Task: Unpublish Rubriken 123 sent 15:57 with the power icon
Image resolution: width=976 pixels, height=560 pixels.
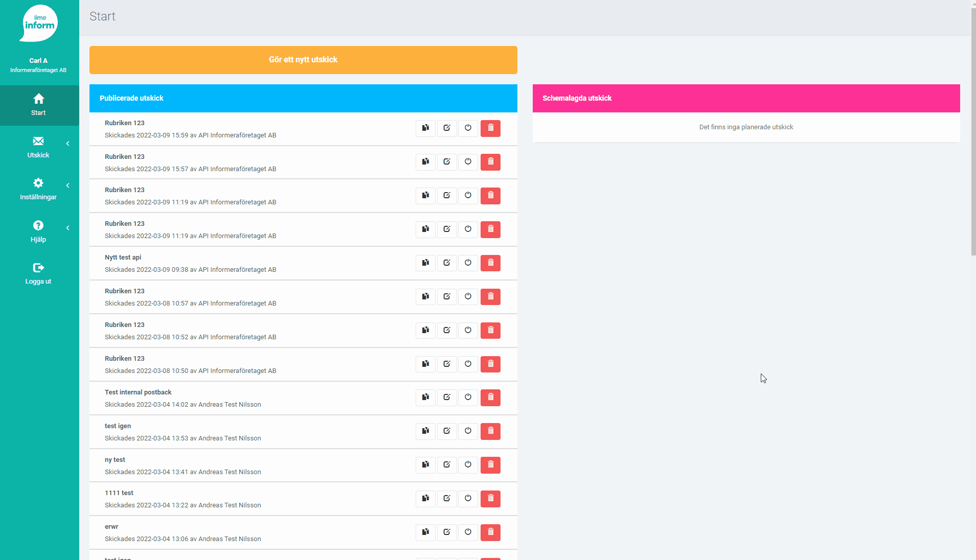Action: 468,162
